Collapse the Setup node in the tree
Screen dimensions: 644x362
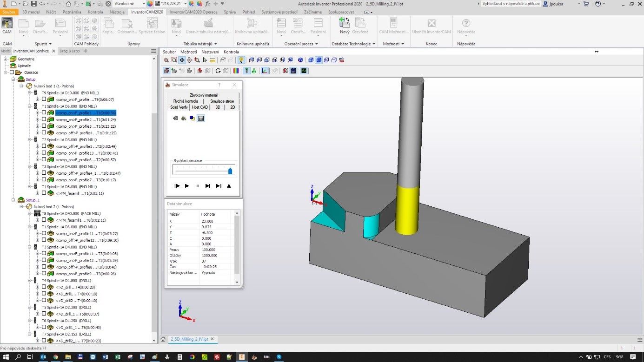[x=14, y=79]
